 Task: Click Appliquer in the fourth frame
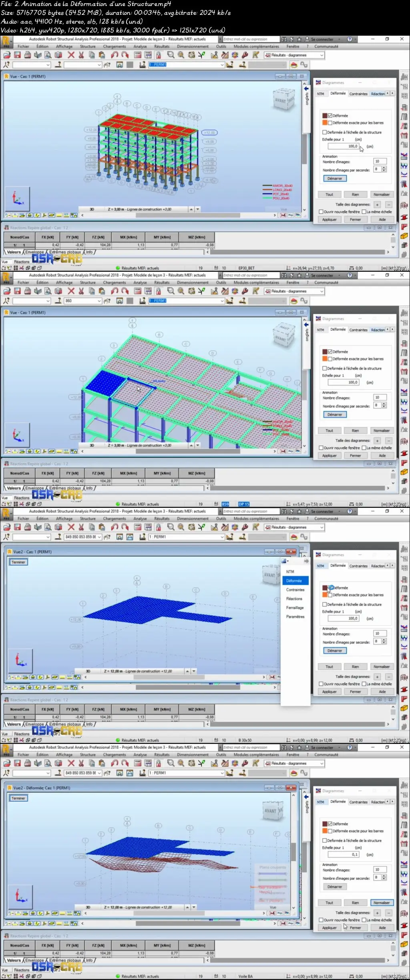click(x=330, y=927)
